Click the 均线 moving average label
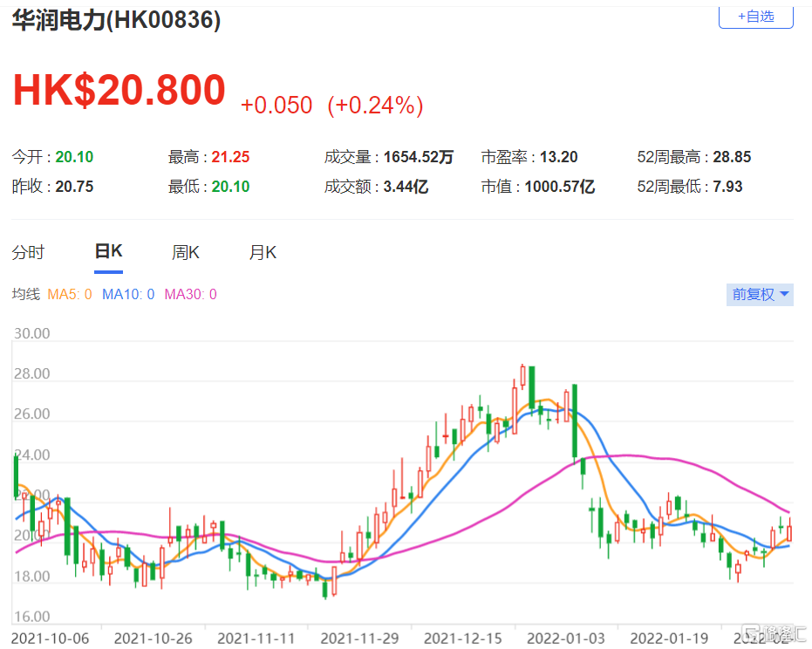 click(26, 294)
